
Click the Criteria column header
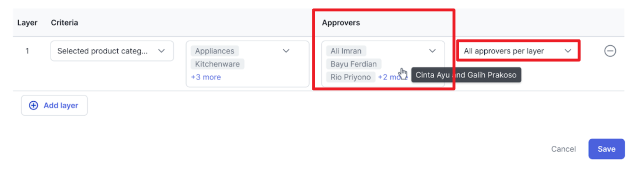pyautogui.click(x=64, y=23)
